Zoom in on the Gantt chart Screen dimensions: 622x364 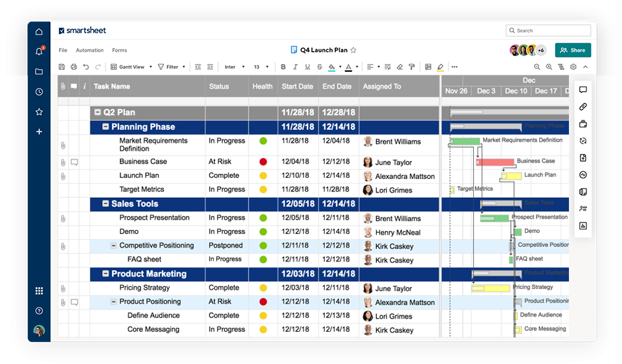549,67
